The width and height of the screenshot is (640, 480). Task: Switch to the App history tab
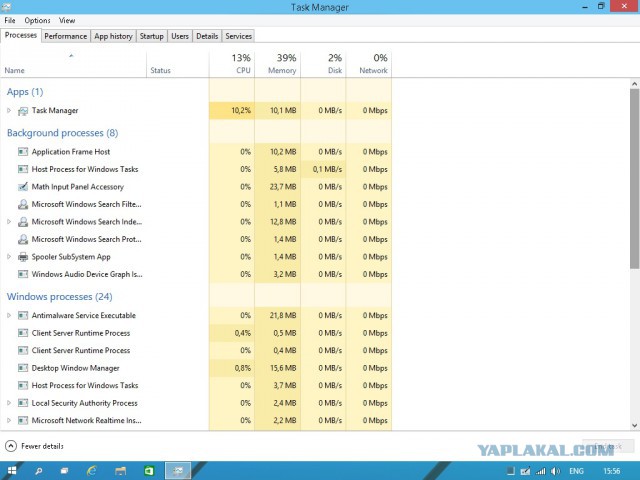(113, 36)
